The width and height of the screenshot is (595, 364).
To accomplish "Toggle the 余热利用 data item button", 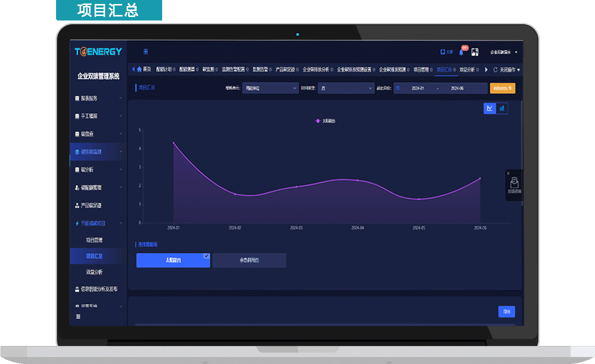I will click(249, 260).
